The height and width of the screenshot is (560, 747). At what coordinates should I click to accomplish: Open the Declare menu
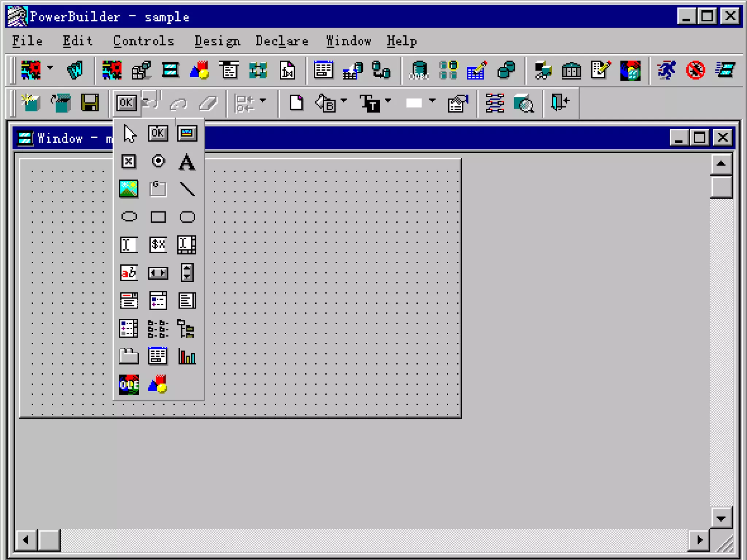(x=282, y=41)
